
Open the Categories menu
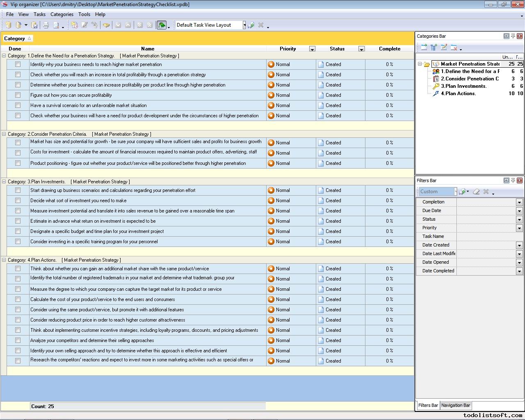tap(62, 14)
